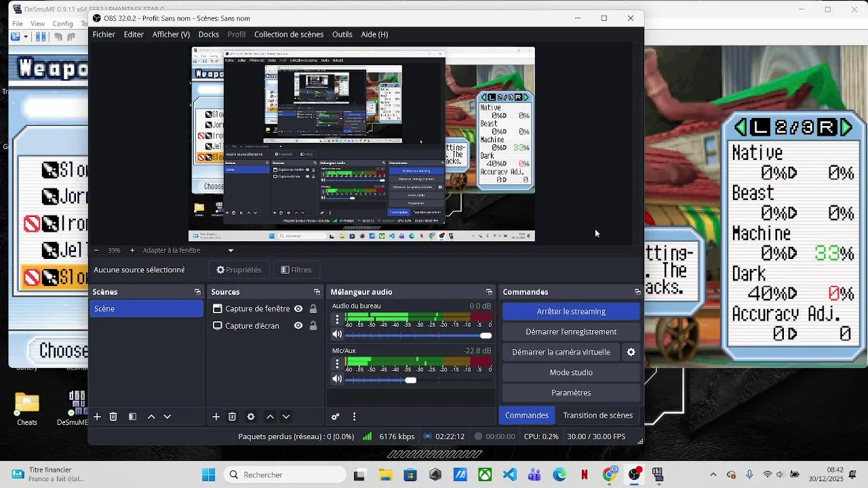
Task: Click Démarrer l'enregistrement
Action: [571, 332]
